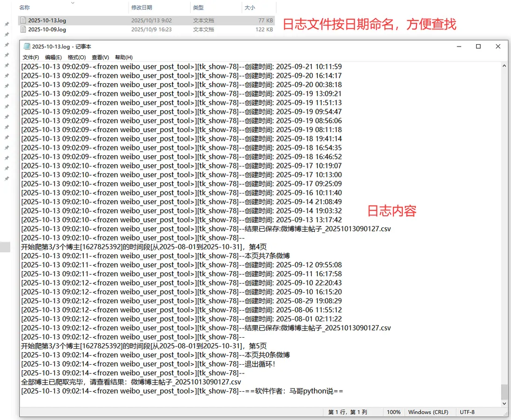This screenshot has width=511, height=420.
Task: Click the scroll-down arrow of Notepad scrollbar
Action: (x=504, y=404)
